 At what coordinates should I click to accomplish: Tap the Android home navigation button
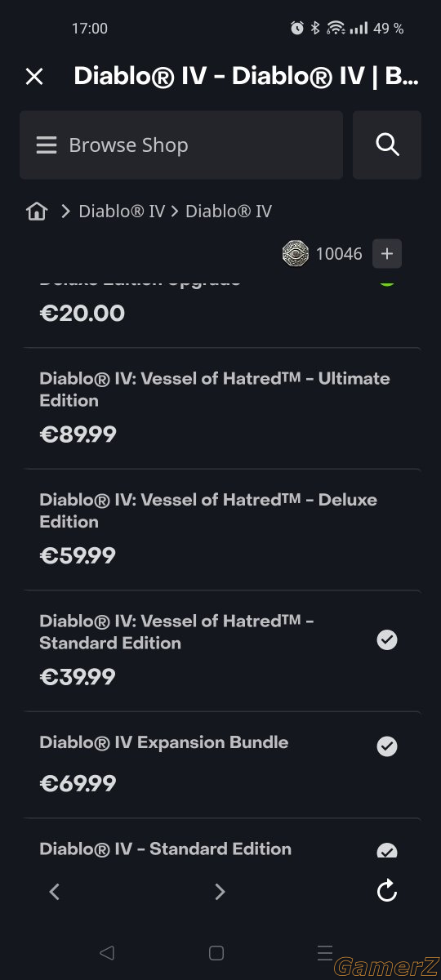[216, 953]
